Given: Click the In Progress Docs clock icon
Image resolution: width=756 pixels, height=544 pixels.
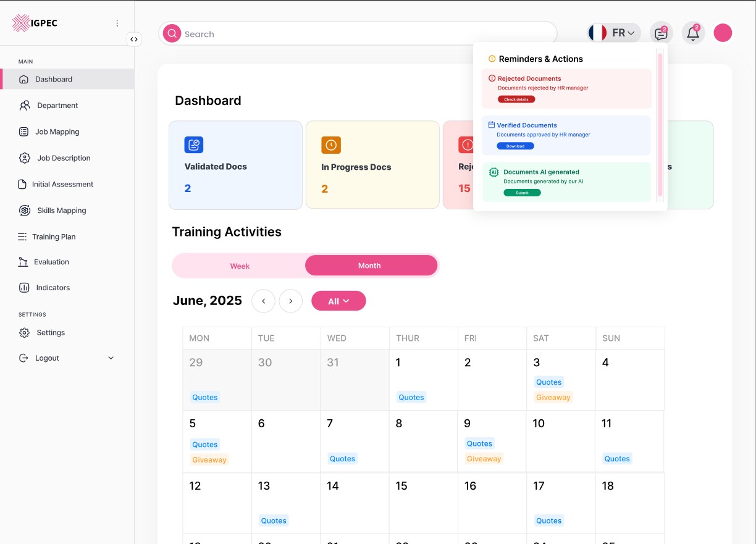Looking at the screenshot, I should [330, 145].
